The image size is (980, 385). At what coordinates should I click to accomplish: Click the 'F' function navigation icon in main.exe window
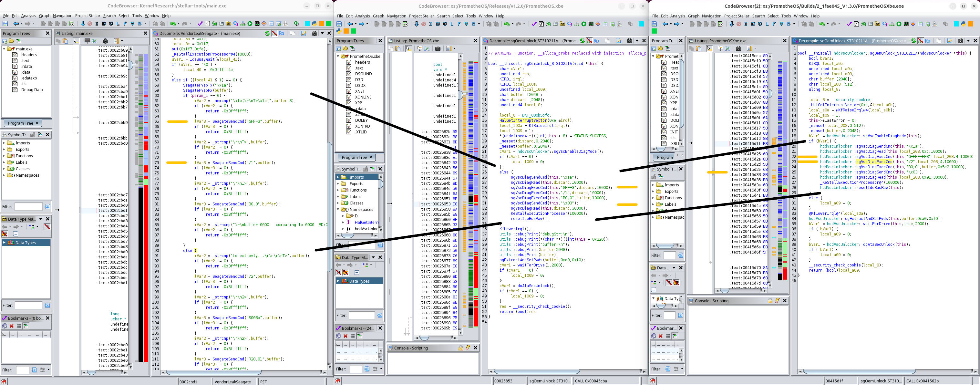coord(125,24)
